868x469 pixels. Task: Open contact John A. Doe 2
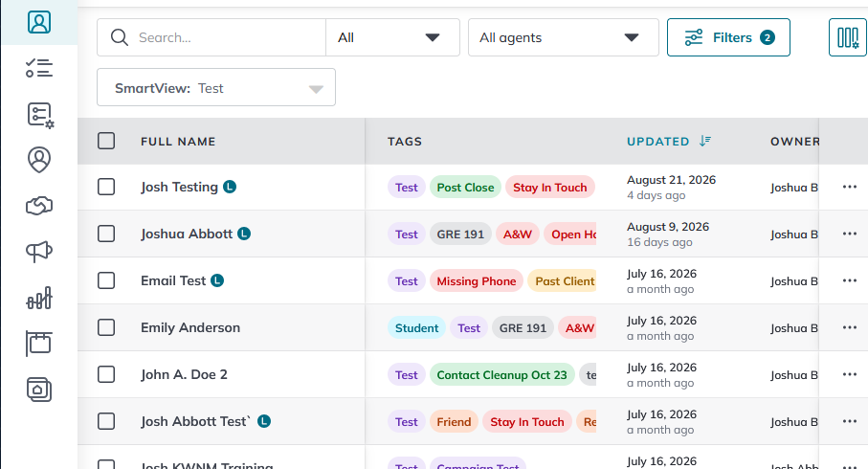pyautogui.click(x=184, y=374)
